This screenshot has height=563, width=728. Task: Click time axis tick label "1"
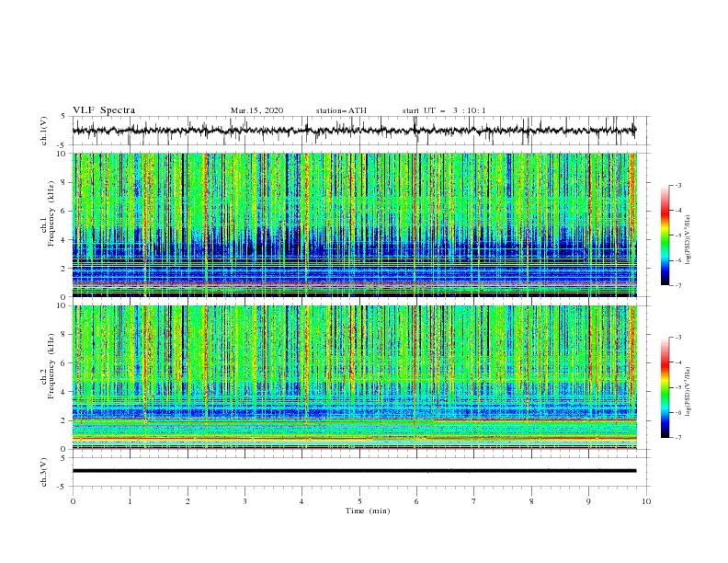(x=130, y=502)
